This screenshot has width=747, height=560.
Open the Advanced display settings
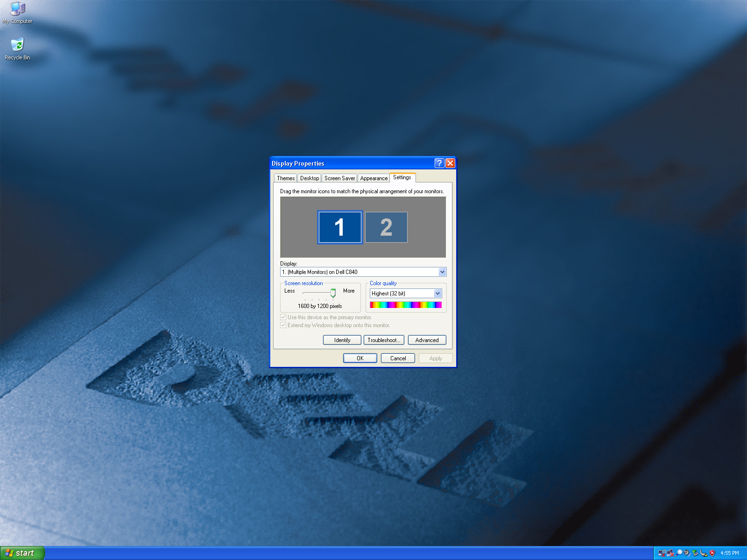point(427,340)
